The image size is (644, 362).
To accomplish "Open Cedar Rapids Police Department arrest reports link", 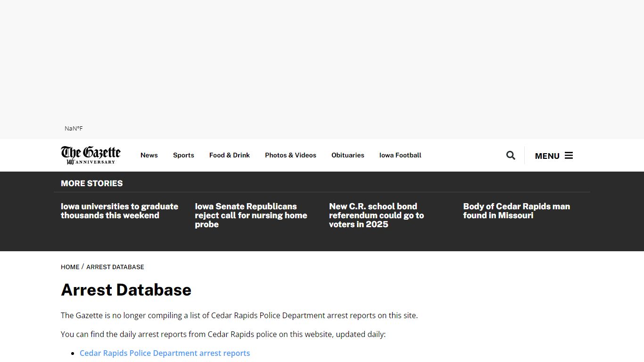I will coord(165,353).
